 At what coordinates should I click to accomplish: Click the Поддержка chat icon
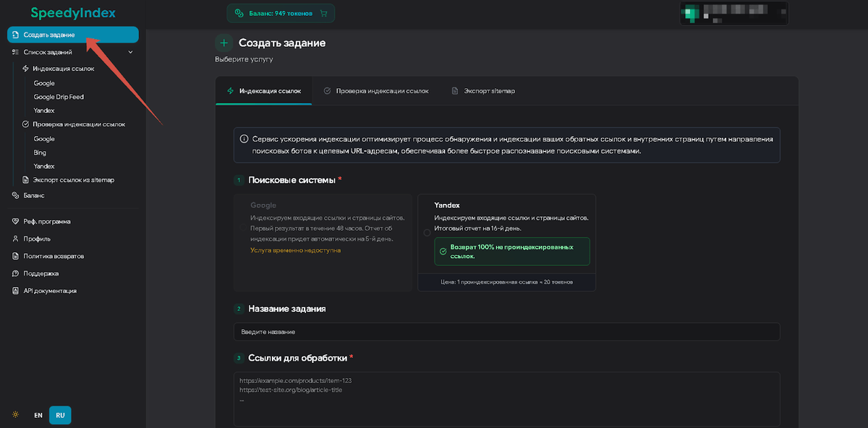tap(16, 273)
